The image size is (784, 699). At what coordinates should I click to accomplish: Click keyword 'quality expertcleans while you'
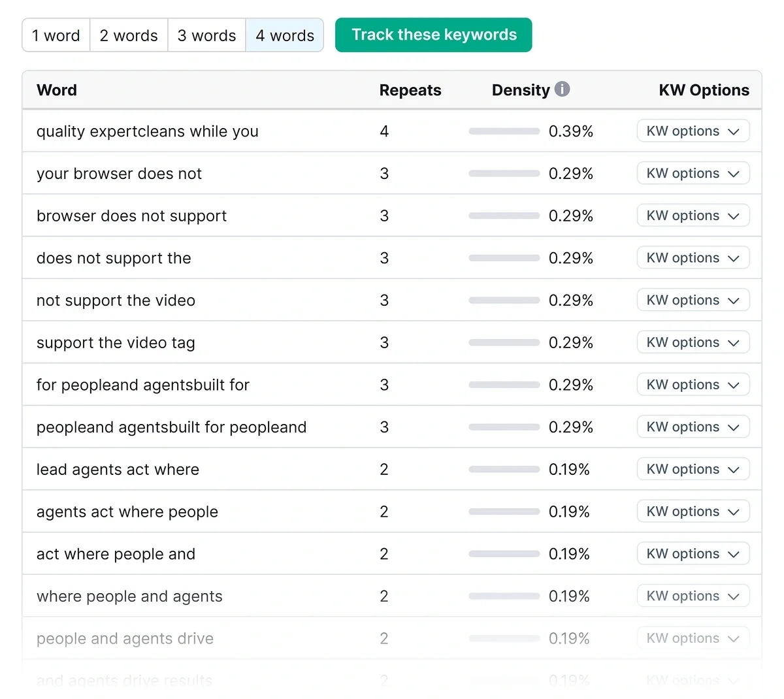[148, 131]
